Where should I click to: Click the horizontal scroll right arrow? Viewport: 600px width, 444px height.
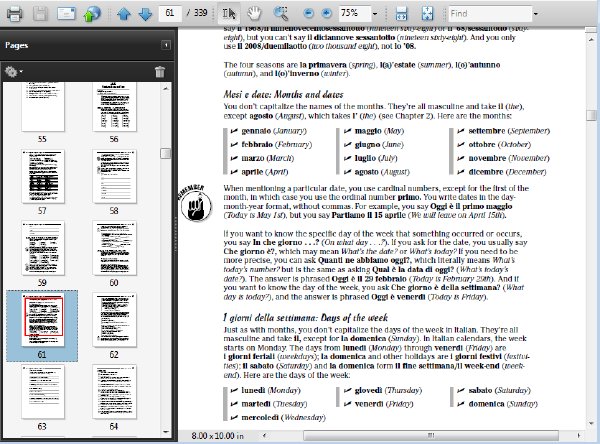coord(579,436)
